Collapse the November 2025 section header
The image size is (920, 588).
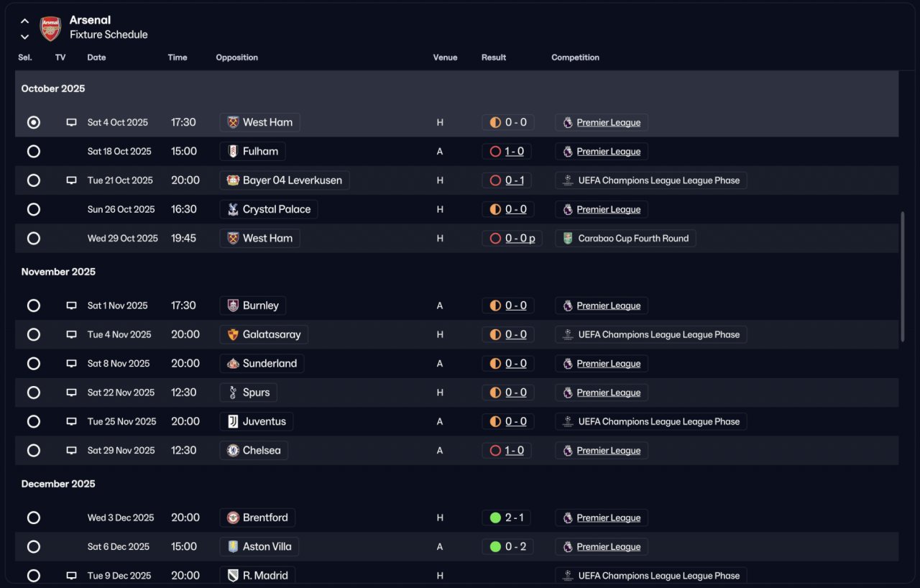(58, 272)
